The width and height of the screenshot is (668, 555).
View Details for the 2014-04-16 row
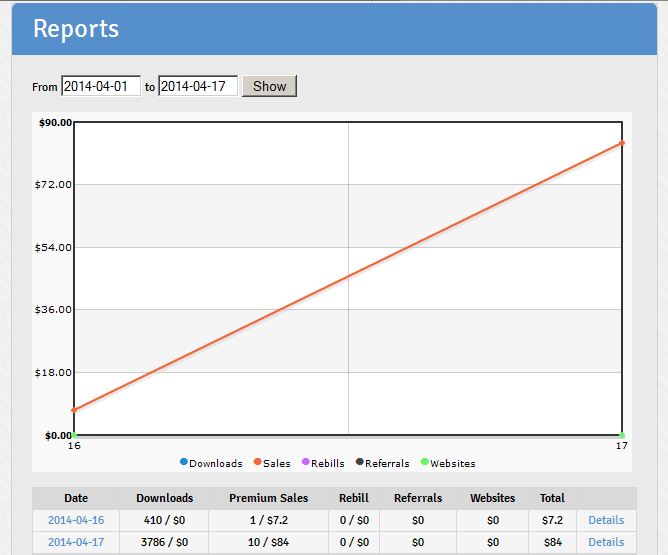(605, 520)
